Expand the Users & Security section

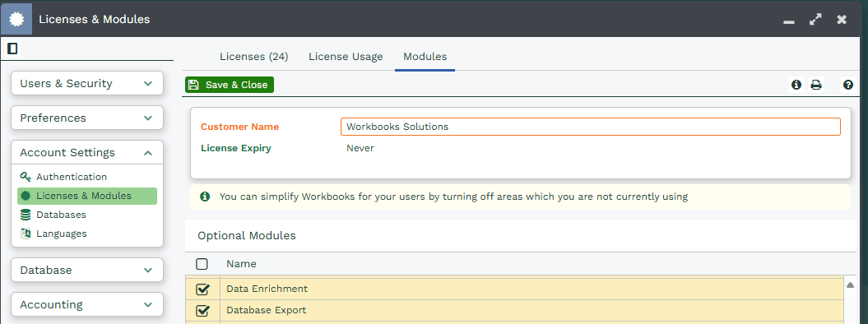pyautogui.click(x=87, y=84)
